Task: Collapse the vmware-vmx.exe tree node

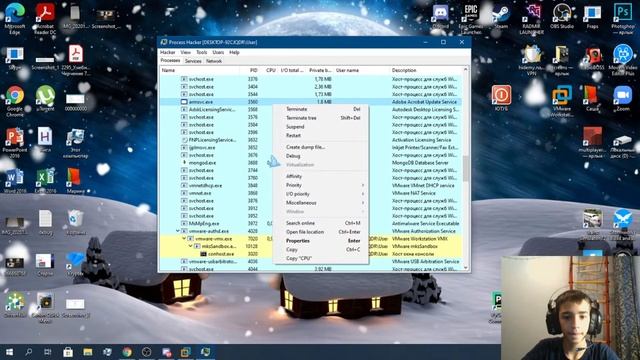Action: click(184, 239)
